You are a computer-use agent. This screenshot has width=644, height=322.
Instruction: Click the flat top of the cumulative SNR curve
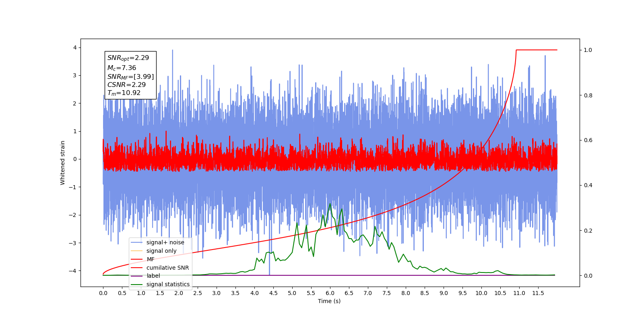click(x=537, y=50)
